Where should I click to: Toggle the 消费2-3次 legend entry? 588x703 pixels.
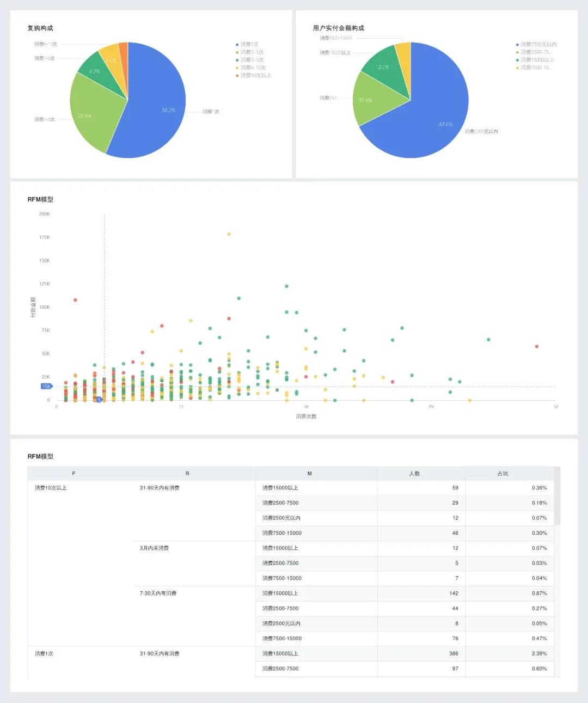coord(249,52)
